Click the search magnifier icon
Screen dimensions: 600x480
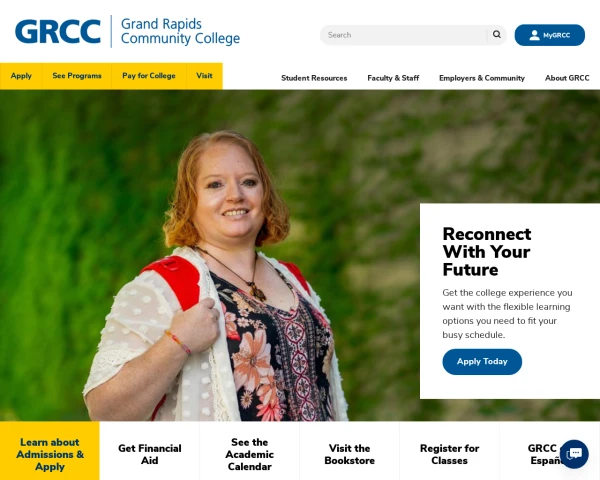click(497, 34)
